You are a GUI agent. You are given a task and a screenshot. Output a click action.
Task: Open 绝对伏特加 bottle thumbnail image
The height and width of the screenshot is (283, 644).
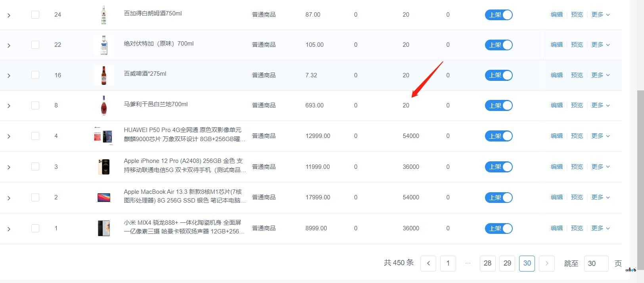104,45
